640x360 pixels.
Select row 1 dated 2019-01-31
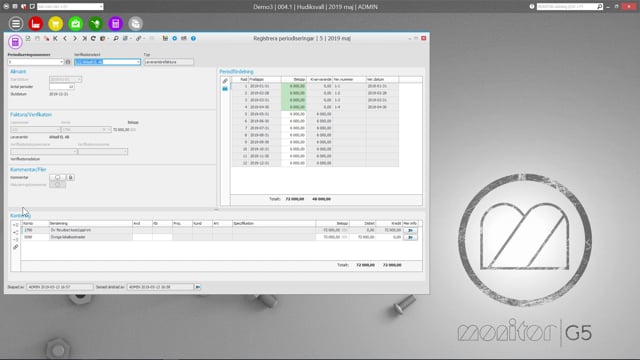coord(315,86)
